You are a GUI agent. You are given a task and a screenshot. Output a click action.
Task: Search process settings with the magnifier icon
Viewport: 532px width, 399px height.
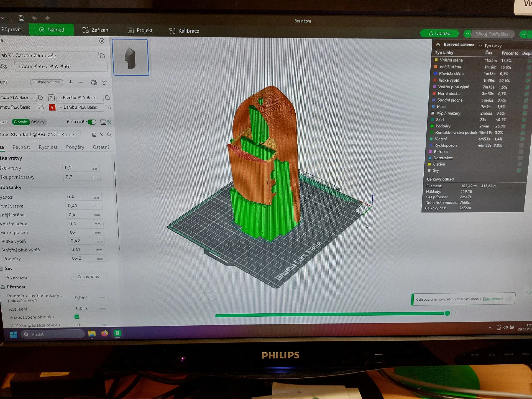click(x=109, y=135)
